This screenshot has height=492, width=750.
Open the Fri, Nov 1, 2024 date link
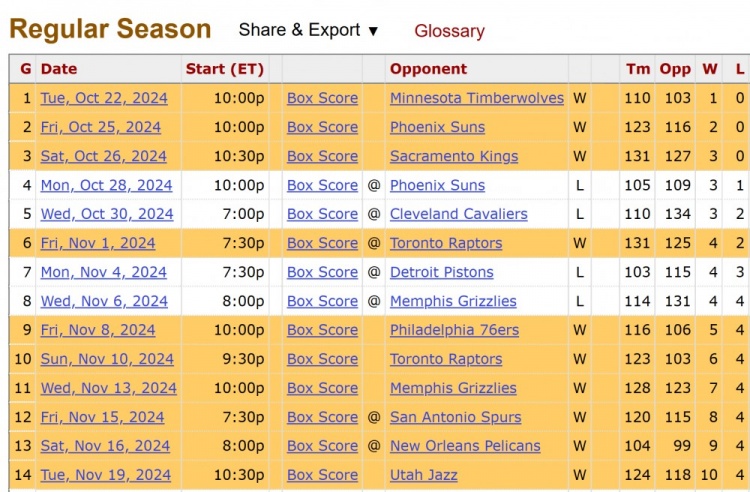click(x=98, y=243)
